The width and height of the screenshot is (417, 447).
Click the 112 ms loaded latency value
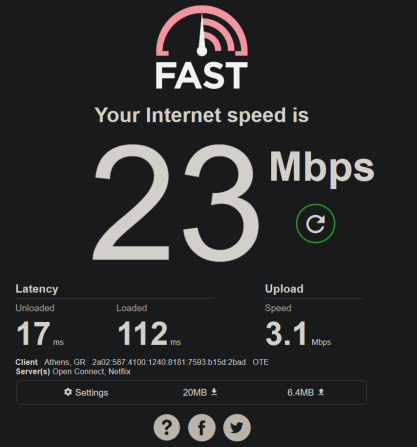[x=149, y=333]
